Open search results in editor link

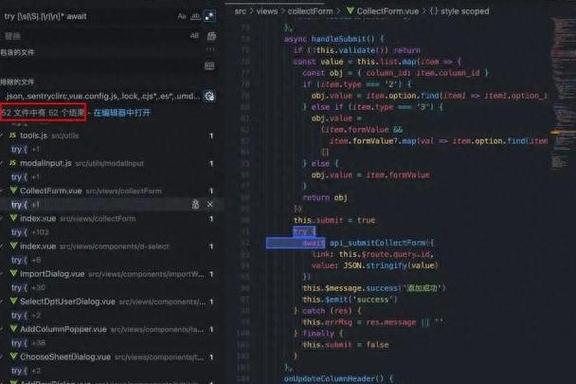click(x=122, y=113)
